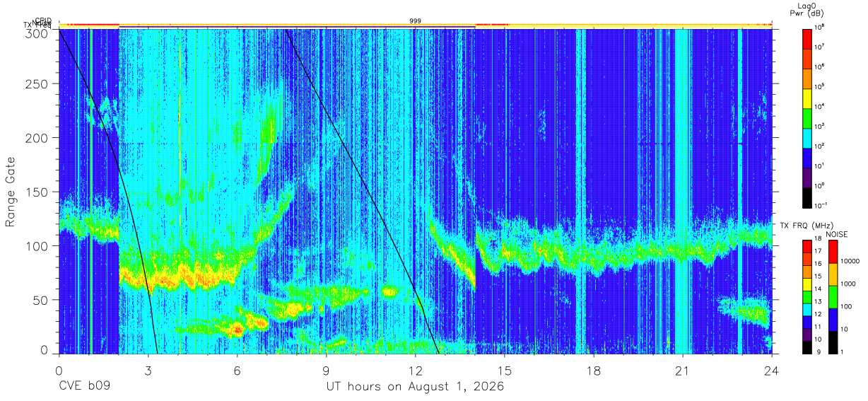
Task: Click the '6' tick on the UT hours axis
Action: [237, 369]
